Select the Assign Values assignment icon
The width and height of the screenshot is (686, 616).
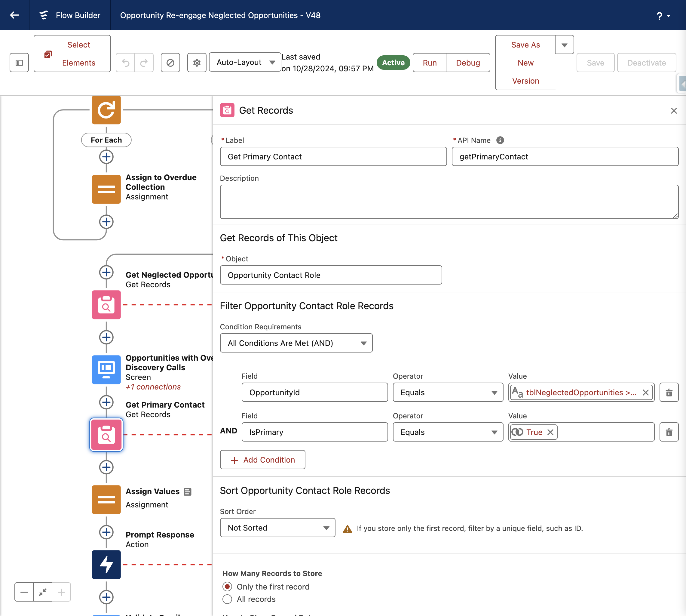click(x=106, y=500)
